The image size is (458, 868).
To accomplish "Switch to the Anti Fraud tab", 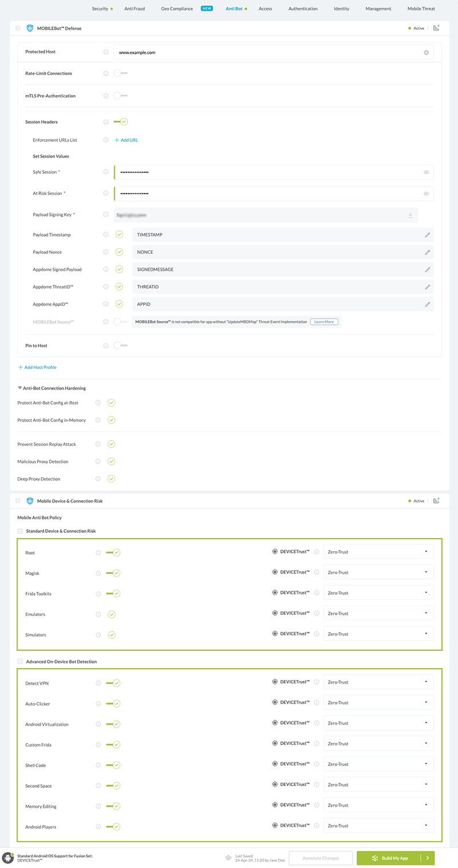I will click(x=135, y=9).
